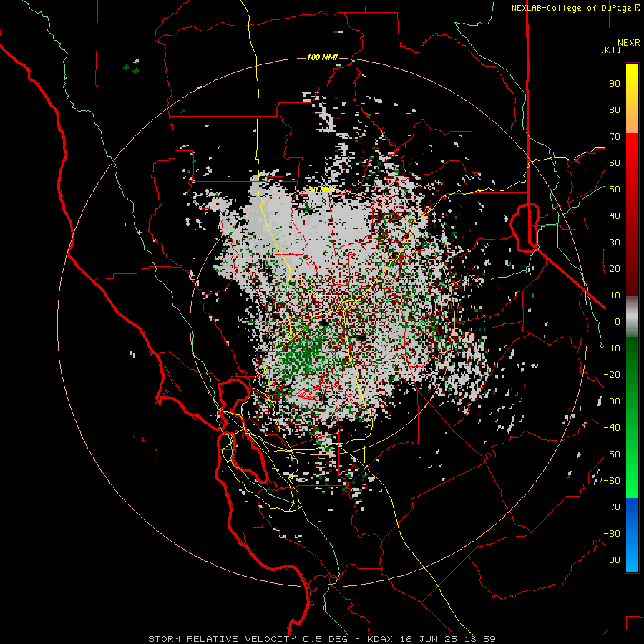Image resolution: width=644 pixels, height=644 pixels.
Task: Click the 80 value on the velocity scale
Action: (x=615, y=110)
